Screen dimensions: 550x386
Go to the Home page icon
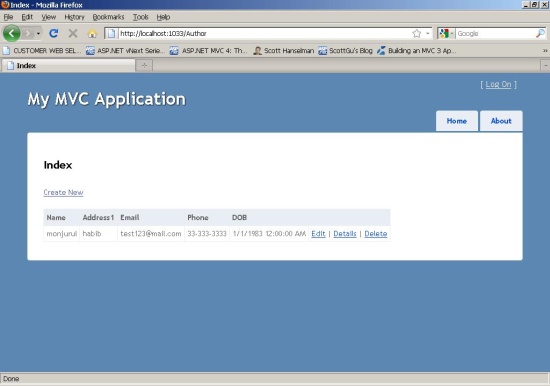pyautogui.click(x=92, y=34)
